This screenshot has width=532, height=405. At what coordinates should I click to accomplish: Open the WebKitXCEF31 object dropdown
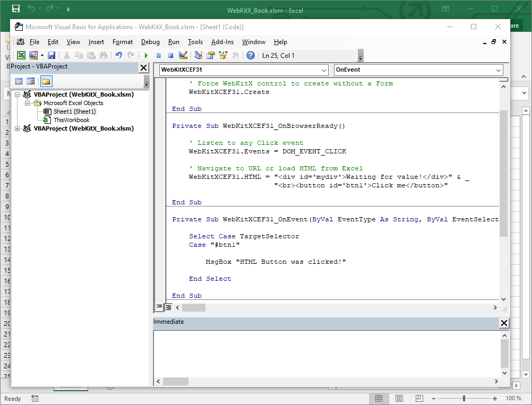[324, 70]
